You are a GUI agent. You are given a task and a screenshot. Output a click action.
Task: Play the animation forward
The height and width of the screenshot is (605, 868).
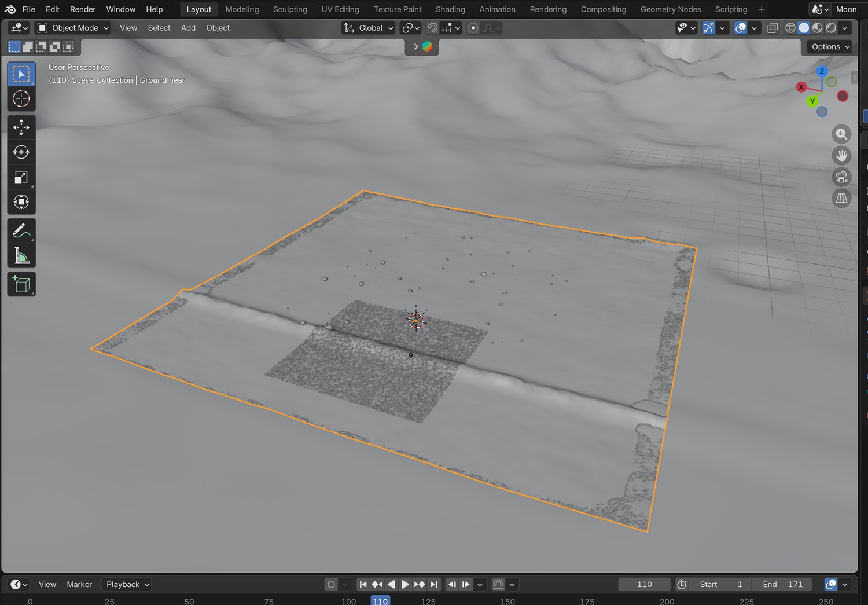coord(405,584)
